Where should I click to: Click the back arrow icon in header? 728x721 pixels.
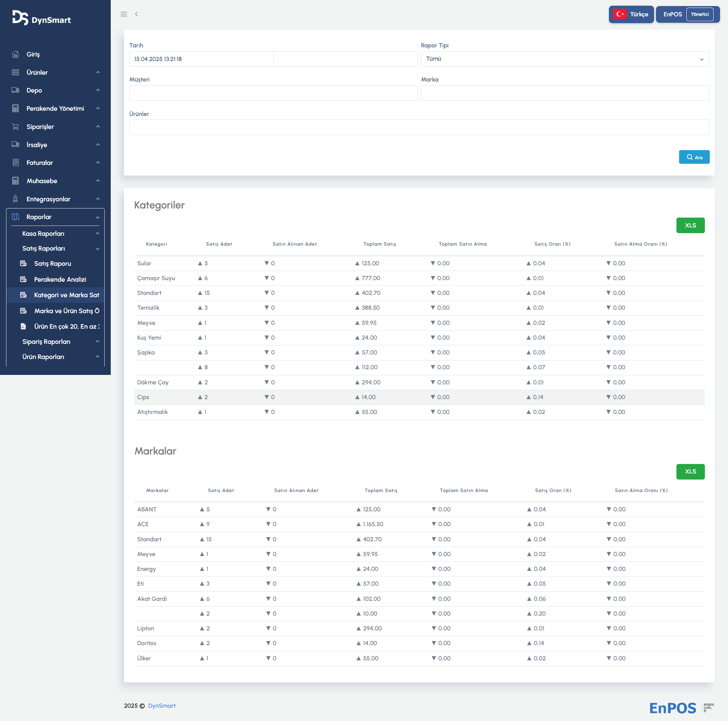[136, 14]
